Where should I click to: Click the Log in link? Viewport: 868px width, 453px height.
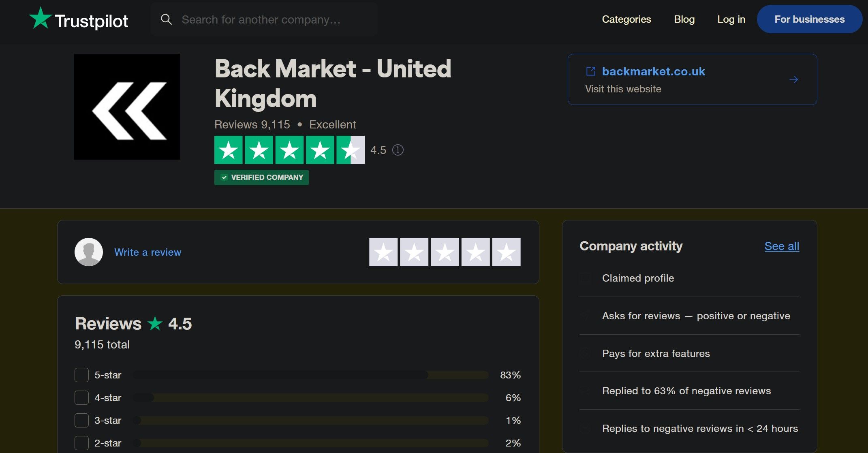(731, 19)
